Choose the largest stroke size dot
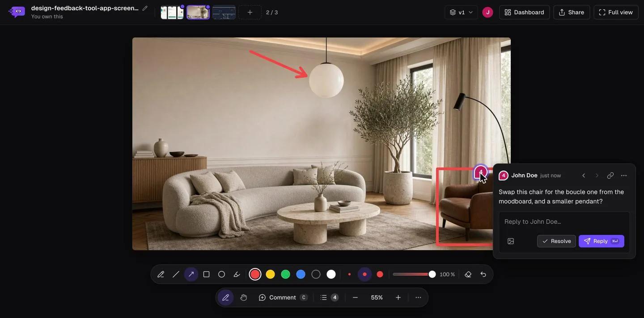644x318 pixels. pyautogui.click(x=380, y=274)
